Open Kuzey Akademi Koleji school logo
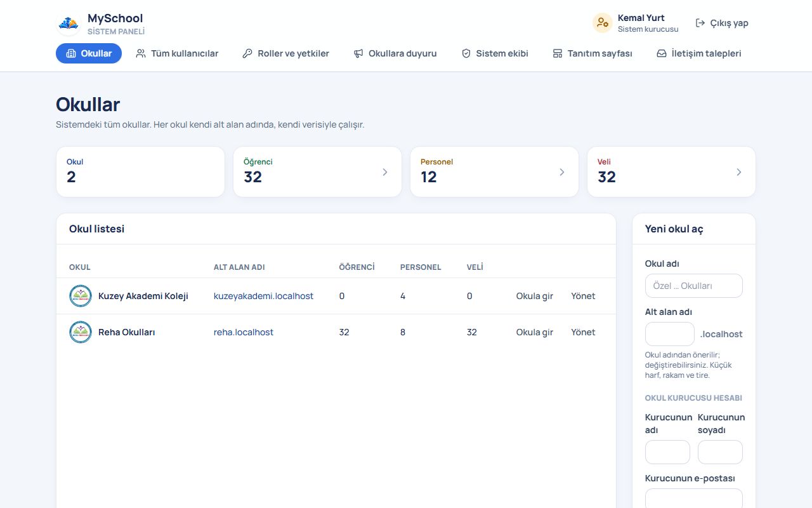Viewport: 812px width, 508px height. pyautogui.click(x=81, y=296)
